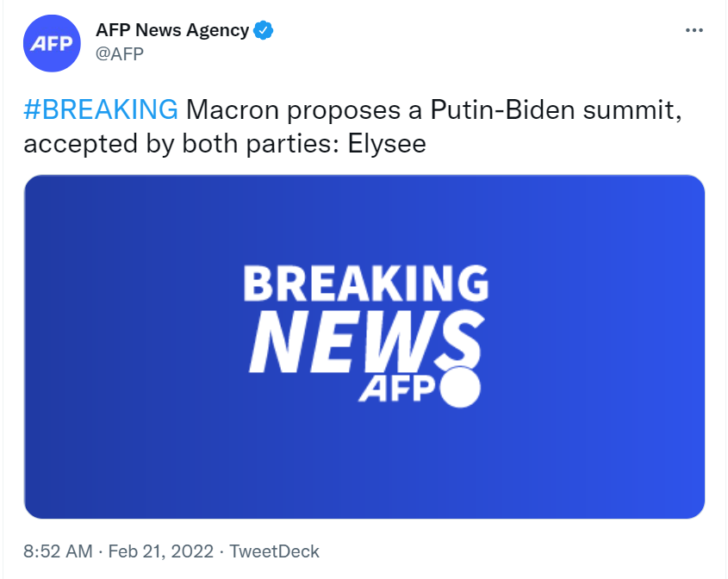The image size is (728, 579).
Task: Click the AFP News Agency display name
Action: click(172, 30)
